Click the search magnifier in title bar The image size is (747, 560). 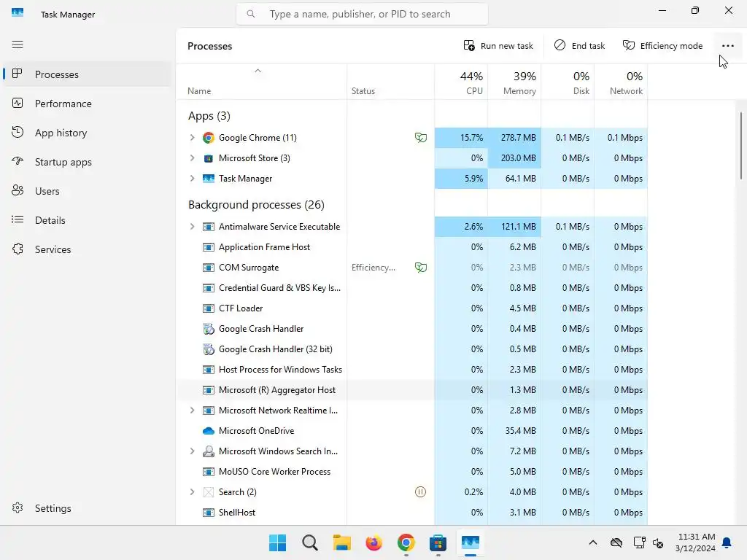tap(251, 14)
